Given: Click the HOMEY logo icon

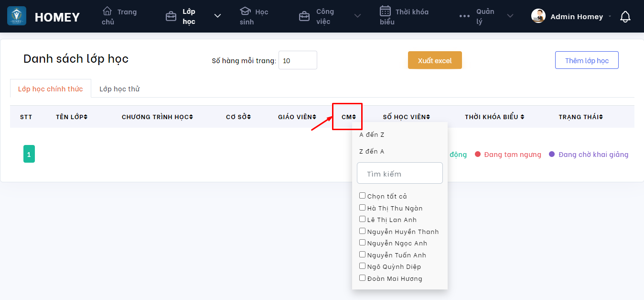Looking at the screenshot, I should 17,16.
